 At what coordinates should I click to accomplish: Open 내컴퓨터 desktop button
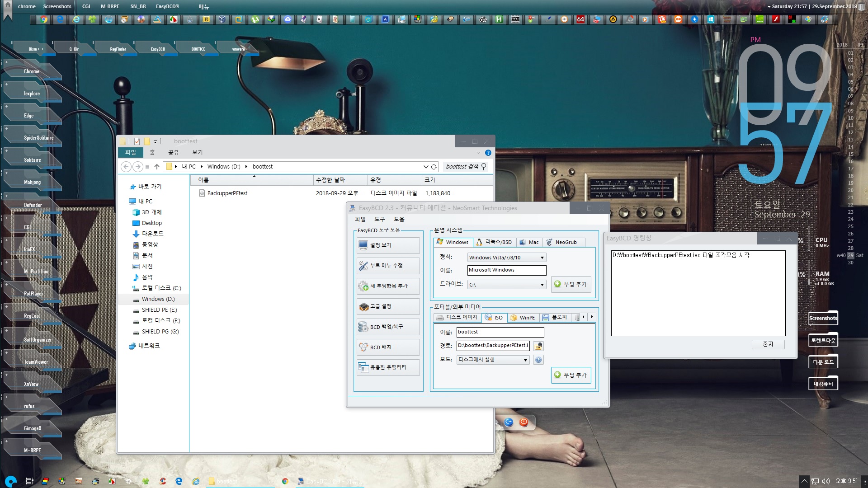[823, 384]
